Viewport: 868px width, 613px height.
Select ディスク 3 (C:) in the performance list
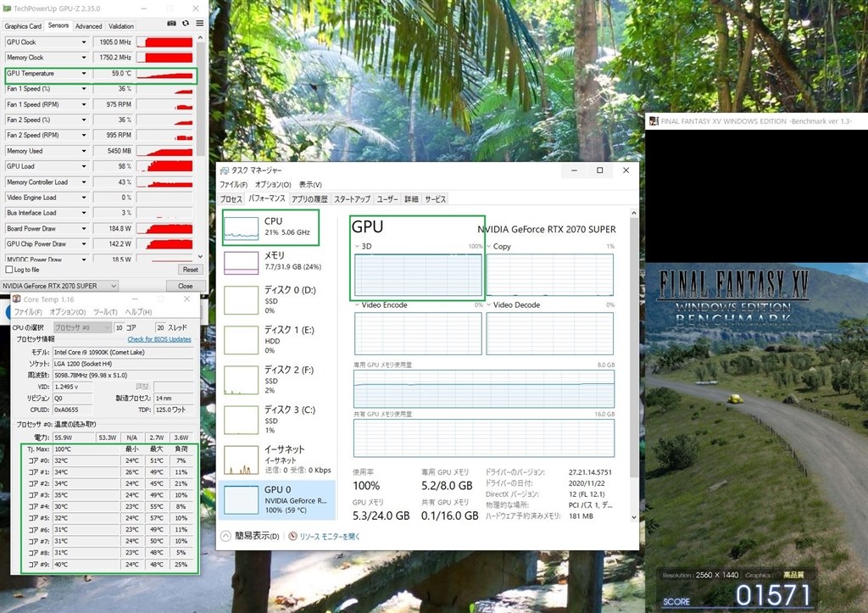pos(277,419)
